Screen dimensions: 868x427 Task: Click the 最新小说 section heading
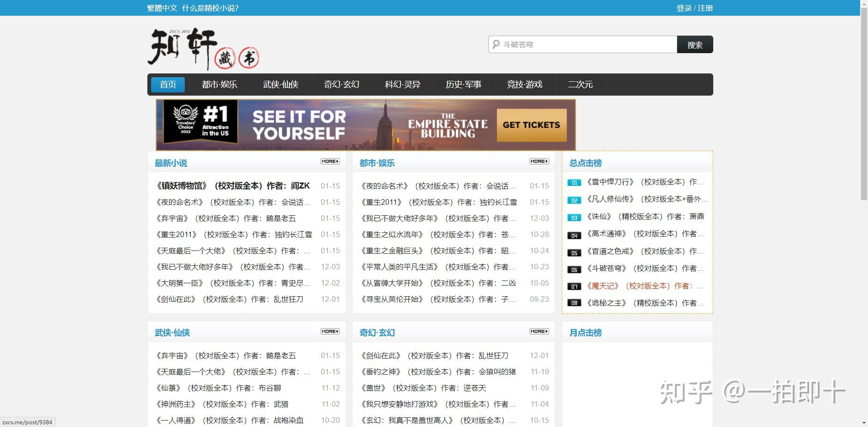click(171, 163)
